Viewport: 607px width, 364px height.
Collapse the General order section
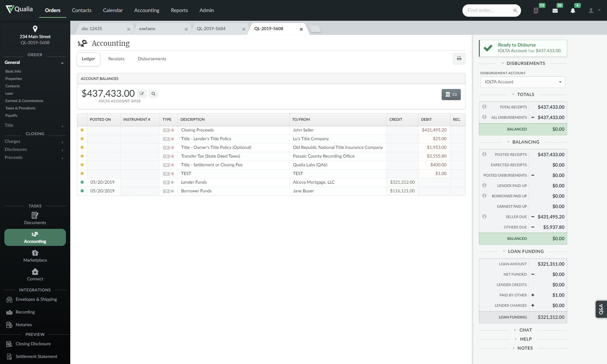(62, 63)
